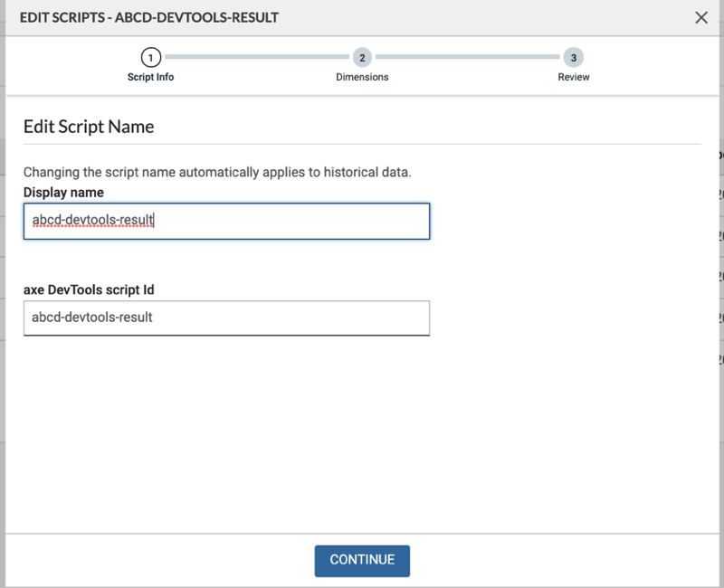Image resolution: width=724 pixels, height=588 pixels.
Task: Jump to step 2 circle in the wizard
Action: click(362, 57)
